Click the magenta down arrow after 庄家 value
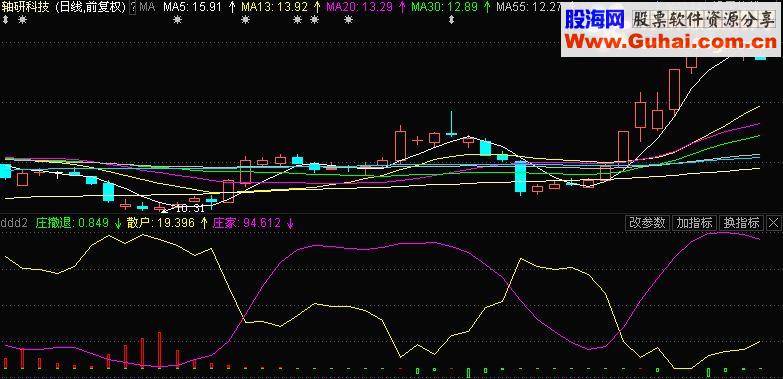Viewport: 783px width, 379px height. (x=290, y=223)
